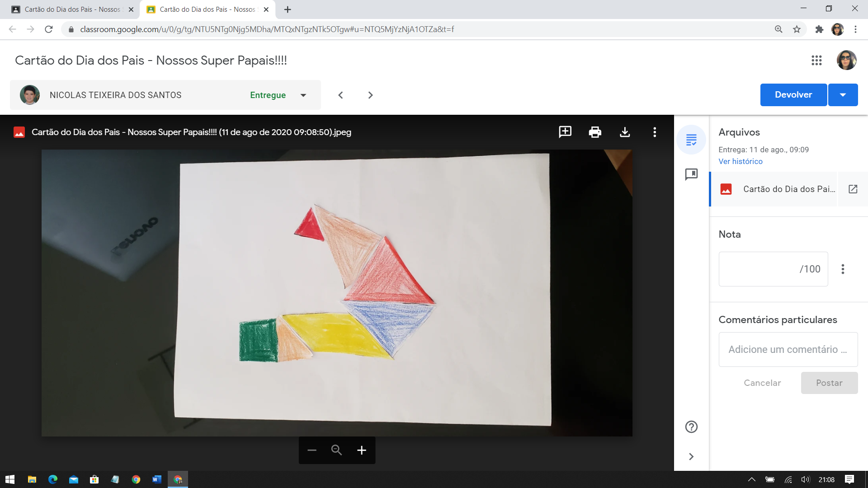The height and width of the screenshot is (488, 868).
Task: Download the student's image file
Action: pyautogui.click(x=625, y=132)
